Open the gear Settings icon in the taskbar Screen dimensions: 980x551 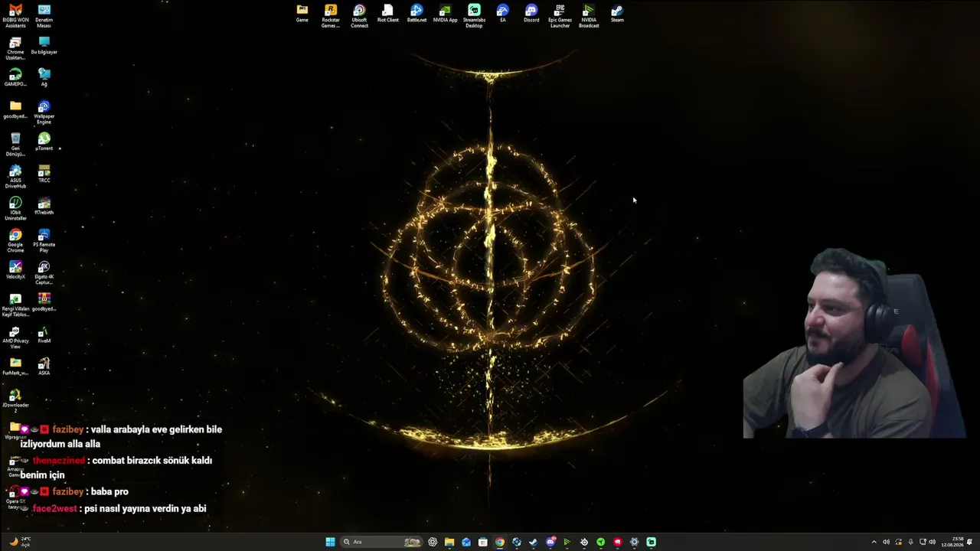point(634,542)
